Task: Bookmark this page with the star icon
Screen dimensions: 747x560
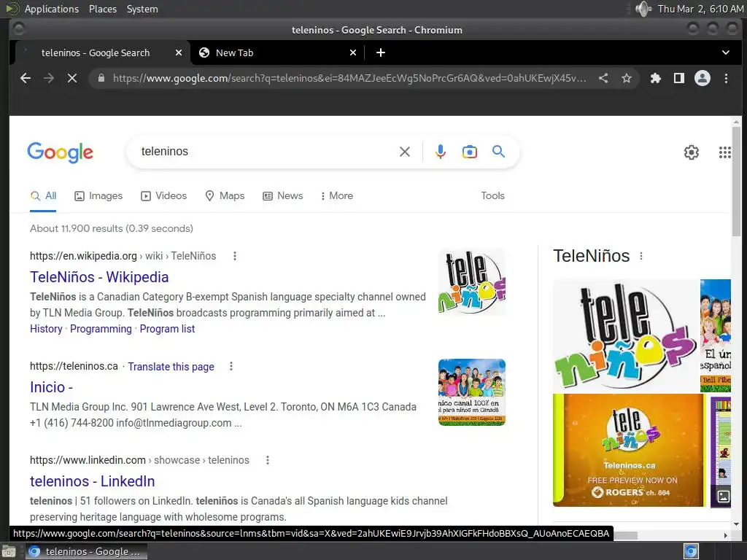Action: pos(627,78)
